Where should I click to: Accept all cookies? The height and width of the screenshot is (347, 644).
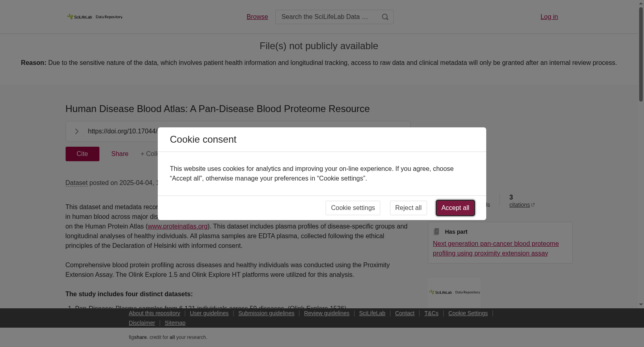455,208
